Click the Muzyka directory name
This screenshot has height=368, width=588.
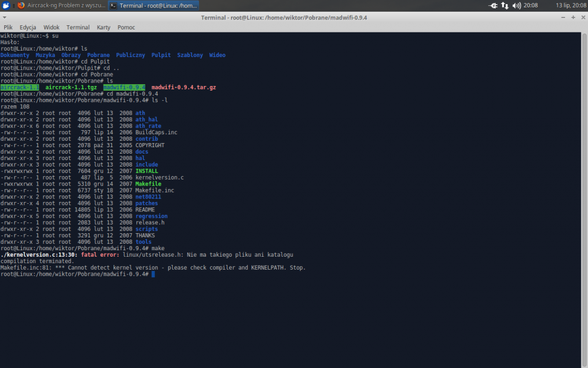click(x=45, y=55)
